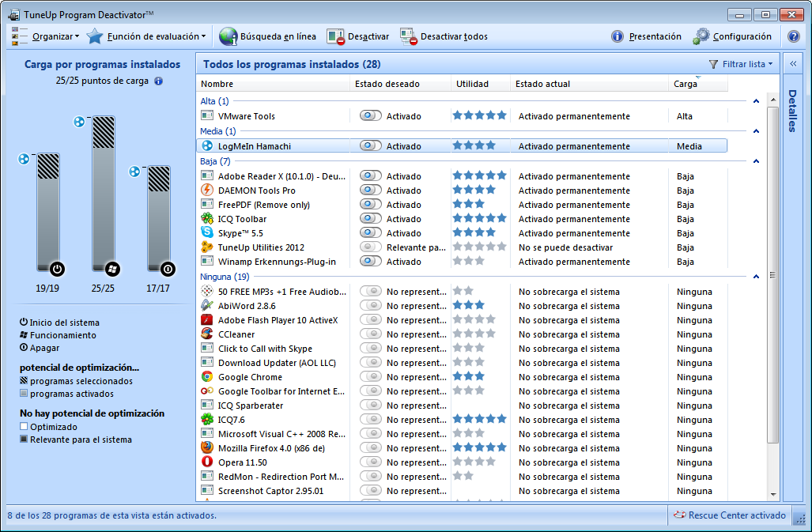Screen dimensions: 812x532
Task: Click the star rating of AbiWord 2.8.6
Action: [x=469, y=305]
